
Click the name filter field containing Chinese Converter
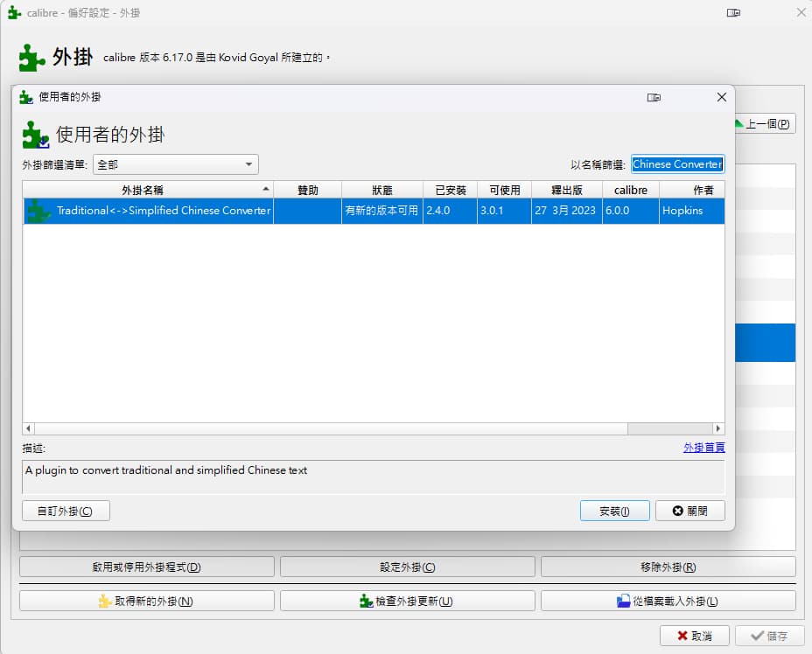pyautogui.click(x=676, y=163)
